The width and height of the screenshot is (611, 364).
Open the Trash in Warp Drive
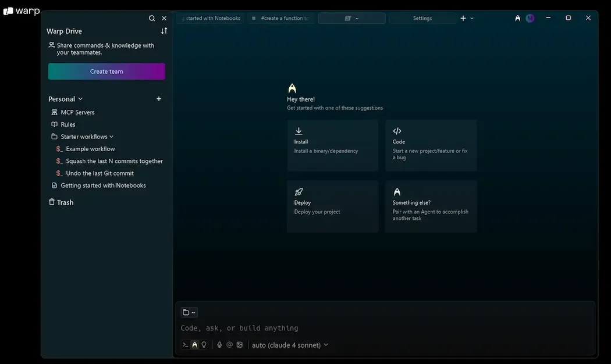tap(61, 202)
